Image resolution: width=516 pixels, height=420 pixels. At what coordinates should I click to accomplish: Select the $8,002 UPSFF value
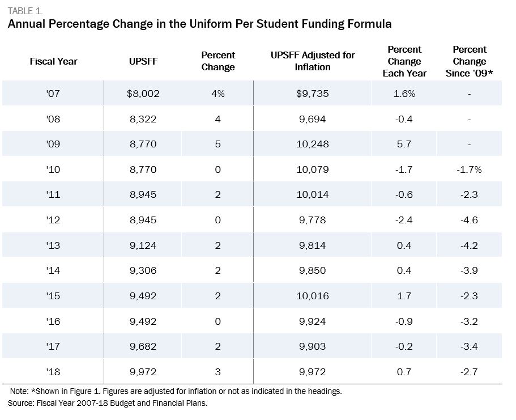[x=143, y=94]
